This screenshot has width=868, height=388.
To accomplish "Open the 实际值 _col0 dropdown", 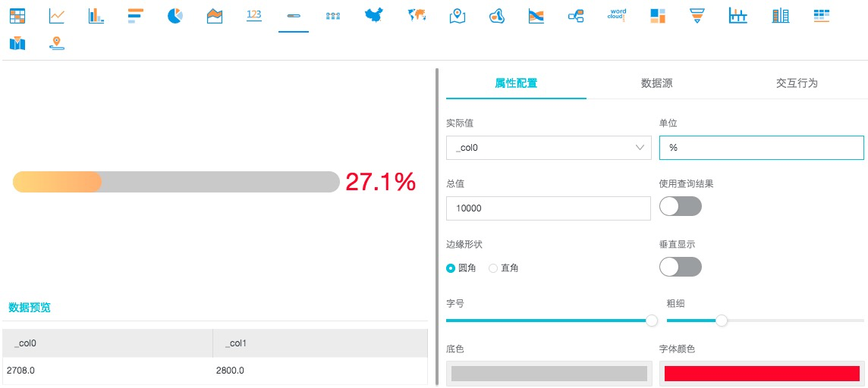I will coord(549,148).
